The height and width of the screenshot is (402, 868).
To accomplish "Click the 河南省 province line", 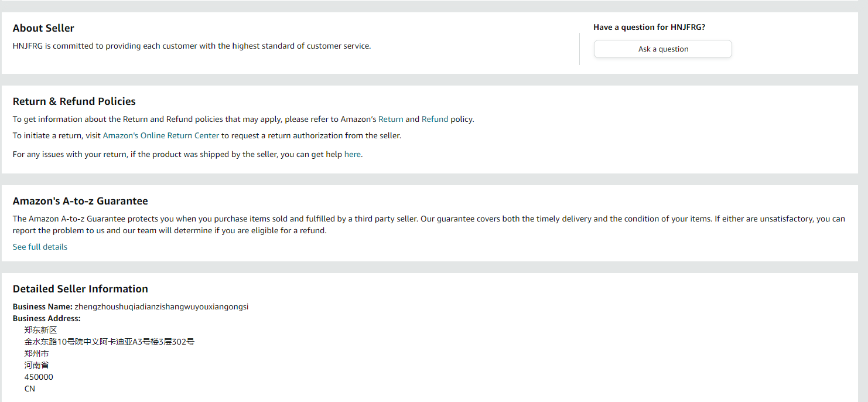I will pyautogui.click(x=36, y=365).
